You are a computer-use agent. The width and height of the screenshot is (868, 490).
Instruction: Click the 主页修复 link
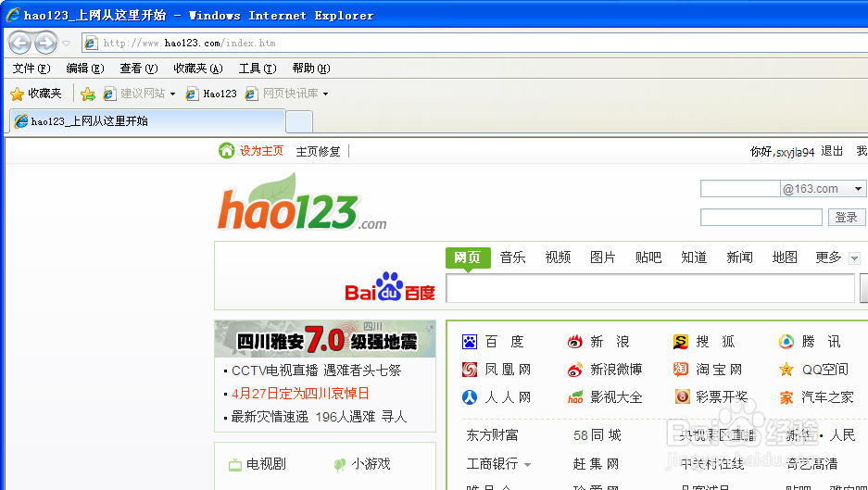pos(319,151)
